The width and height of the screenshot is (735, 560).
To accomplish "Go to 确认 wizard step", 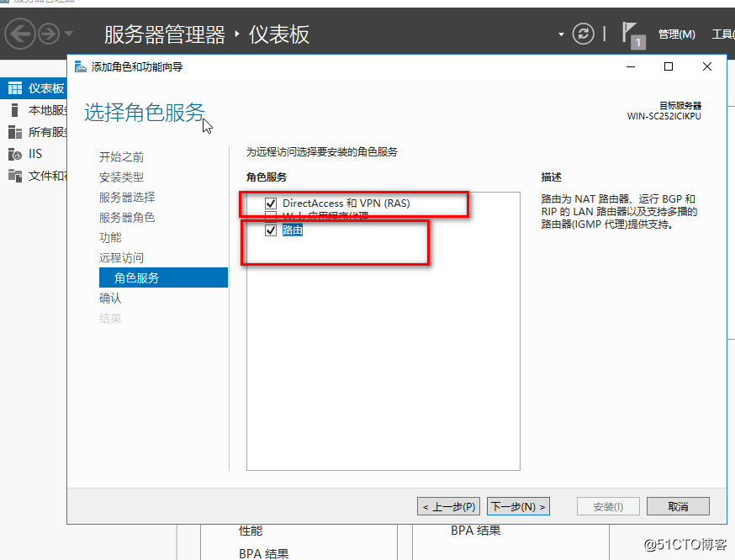I will pyautogui.click(x=110, y=298).
